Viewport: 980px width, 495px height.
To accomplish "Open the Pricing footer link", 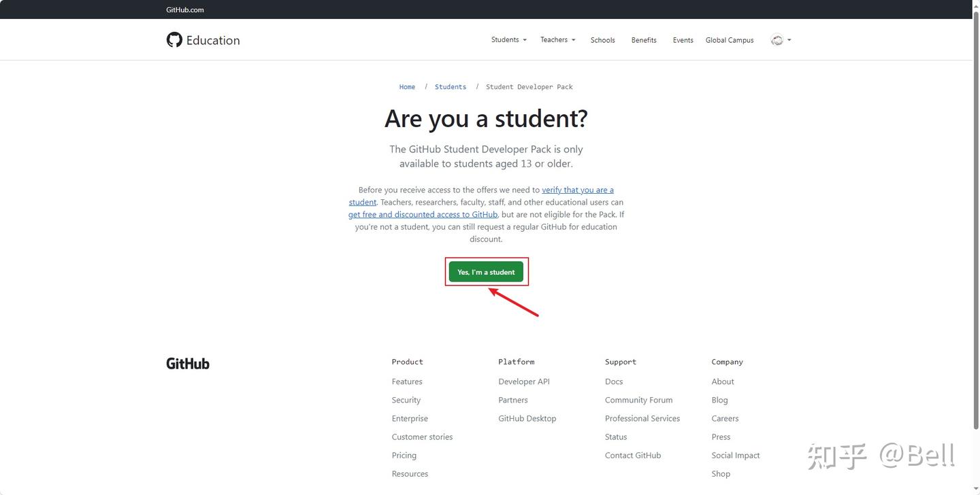I will click(x=404, y=455).
